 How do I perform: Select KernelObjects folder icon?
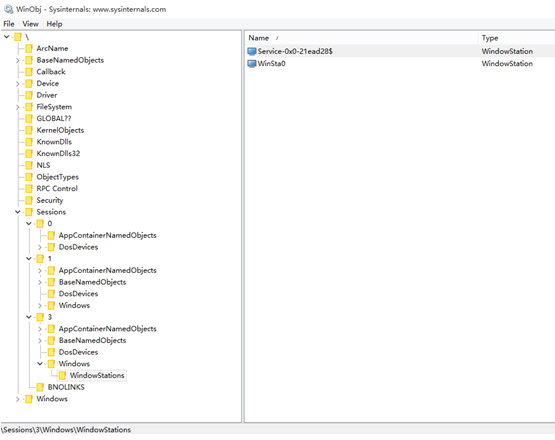point(29,130)
